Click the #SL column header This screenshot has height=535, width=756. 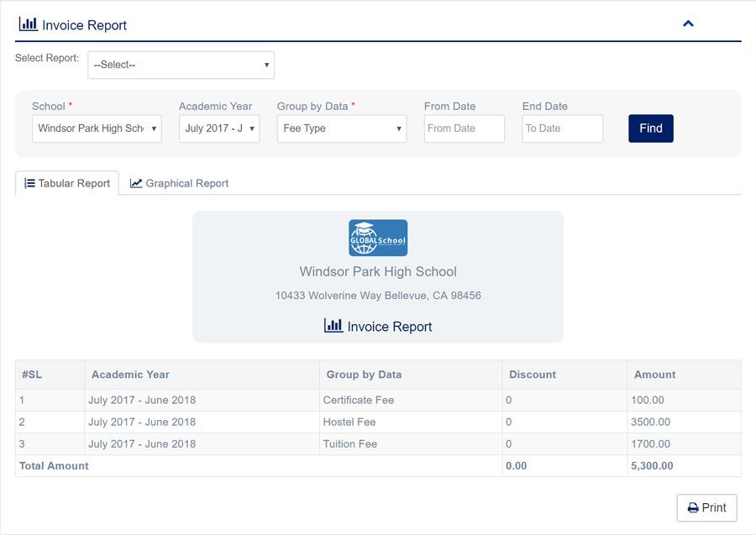point(50,375)
